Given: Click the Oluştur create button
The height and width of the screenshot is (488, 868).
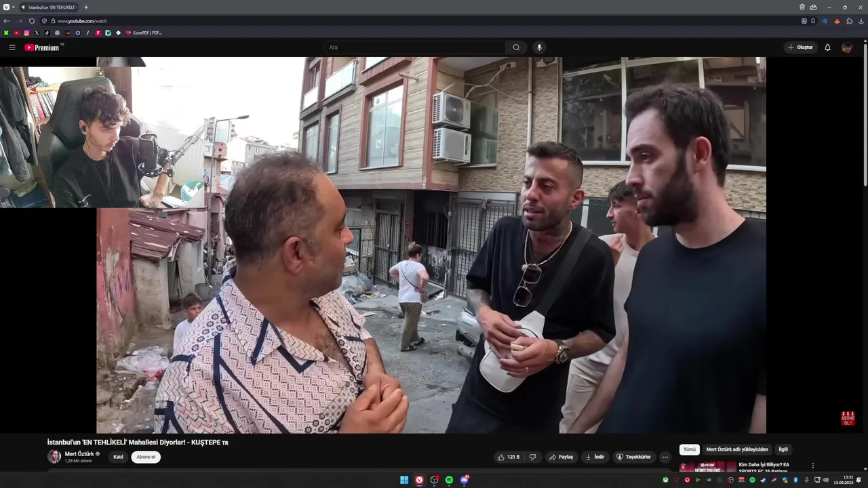Looking at the screenshot, I should 800,47.
